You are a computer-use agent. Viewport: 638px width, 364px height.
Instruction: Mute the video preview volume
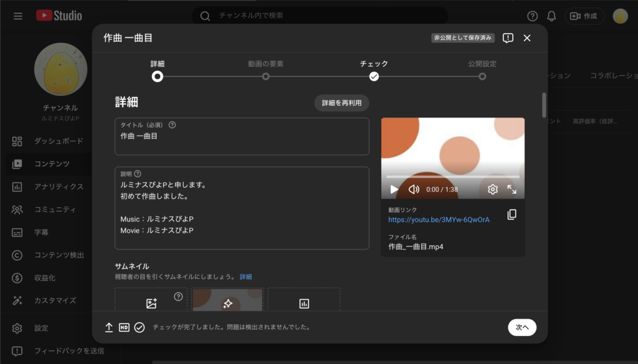[x=414, y=189]
